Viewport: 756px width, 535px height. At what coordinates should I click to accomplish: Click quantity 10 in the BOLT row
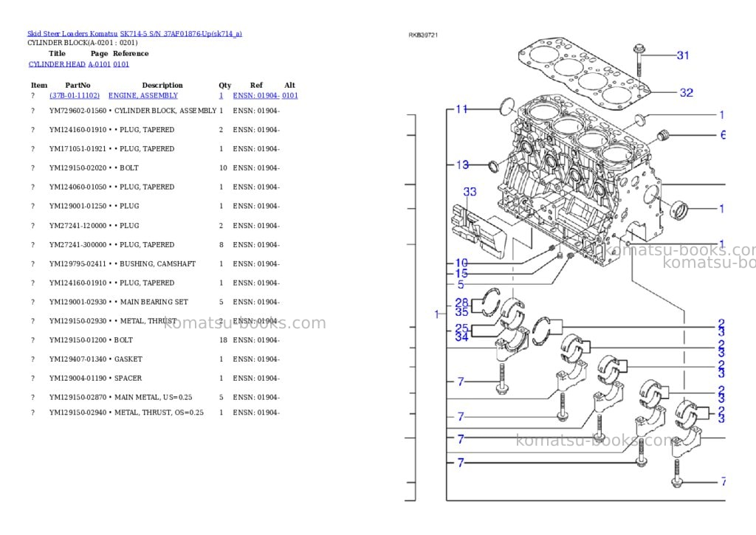[x=223, y=168]
